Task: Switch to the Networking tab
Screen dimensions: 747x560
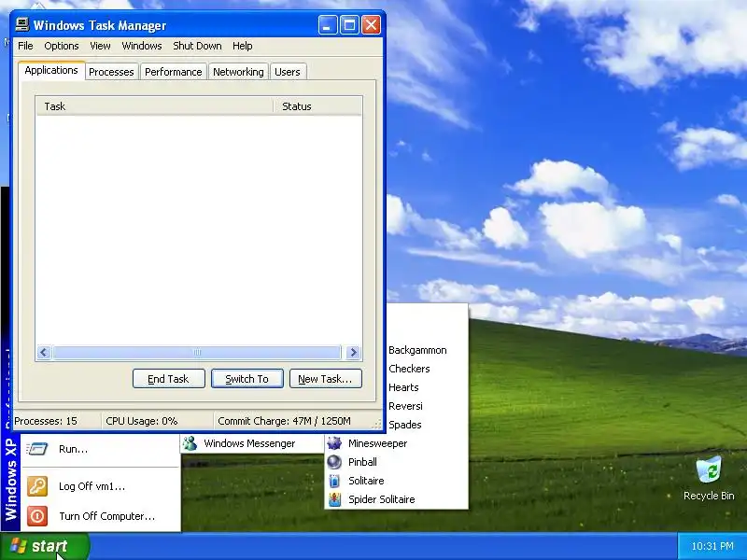Action: pyautogui.click(x=238, y=72)
